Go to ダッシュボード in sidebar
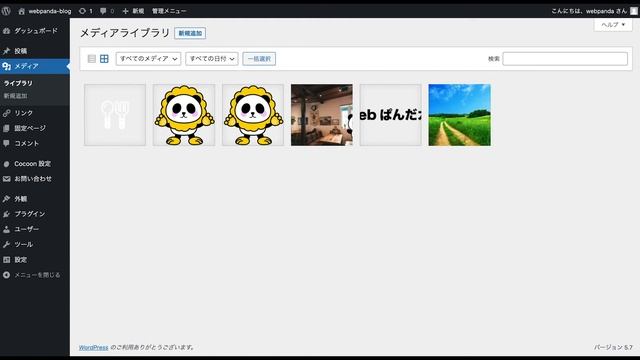Viewport: 640px width, 360px height. tap(35, 31)
